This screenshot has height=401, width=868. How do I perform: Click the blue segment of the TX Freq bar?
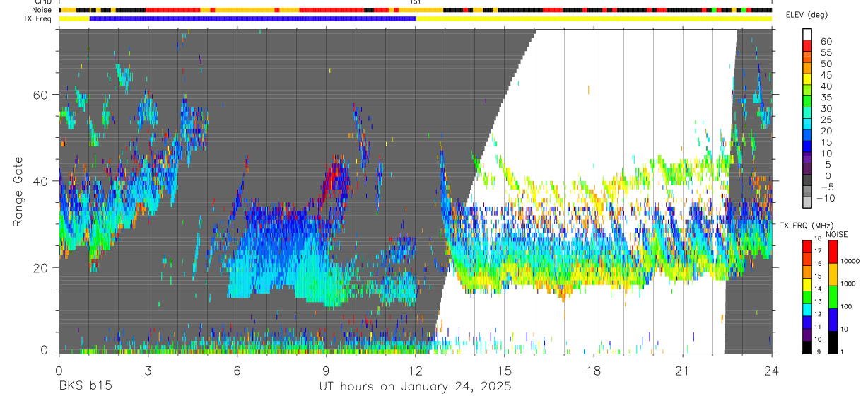click(x=252, y=18)
